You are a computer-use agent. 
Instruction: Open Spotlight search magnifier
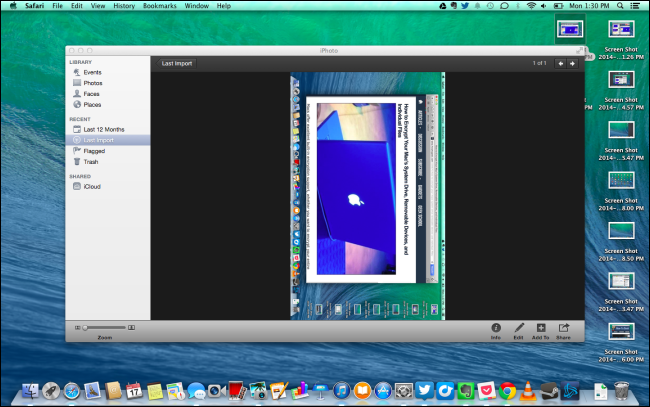[x=620, y=6]
